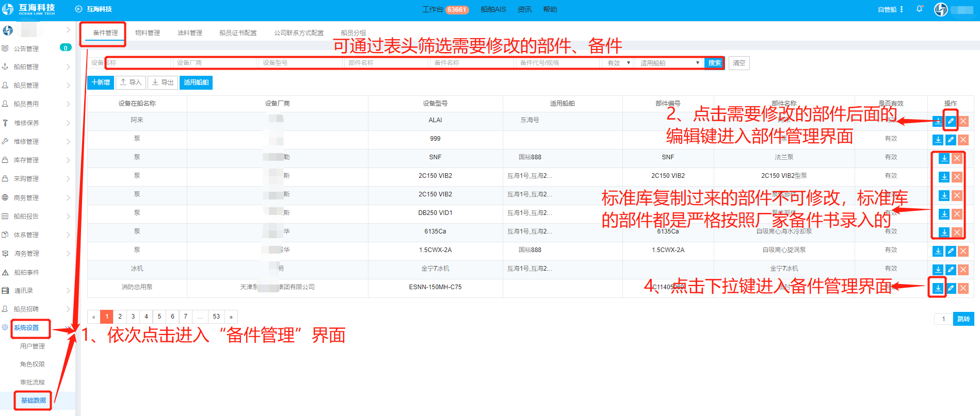The width and height of the screenshot is (980, 416).
Task: Switch to the 油料管理 tab
Action: tap(190, 33)
